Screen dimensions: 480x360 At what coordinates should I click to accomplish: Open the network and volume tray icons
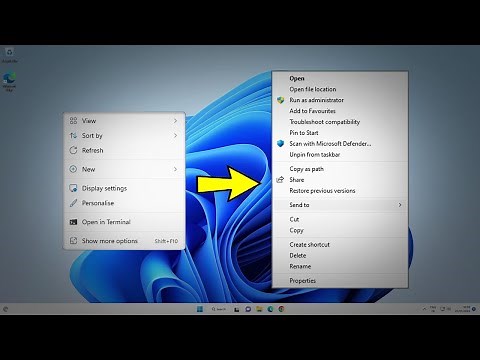(x=445, y=309)
